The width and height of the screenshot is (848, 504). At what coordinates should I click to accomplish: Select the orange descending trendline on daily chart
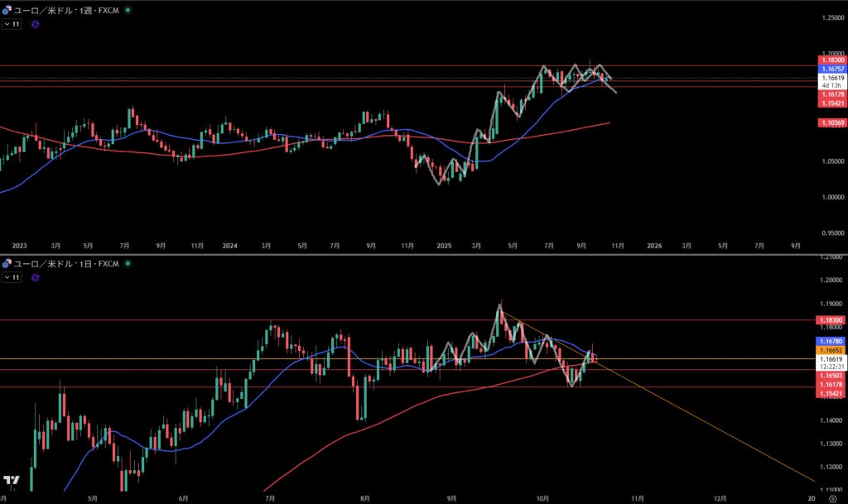point(704,420)
